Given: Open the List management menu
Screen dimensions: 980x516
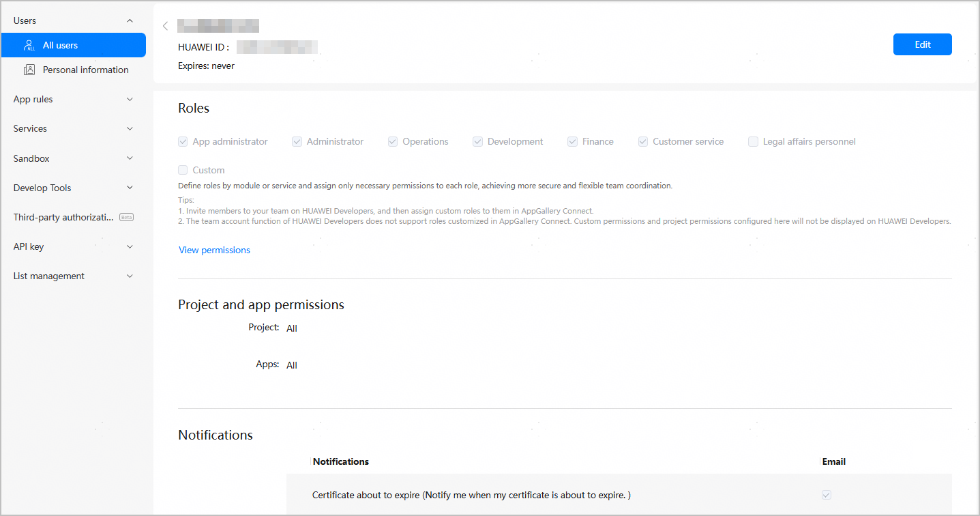Looking at the screenshot, I should [49, 276].
